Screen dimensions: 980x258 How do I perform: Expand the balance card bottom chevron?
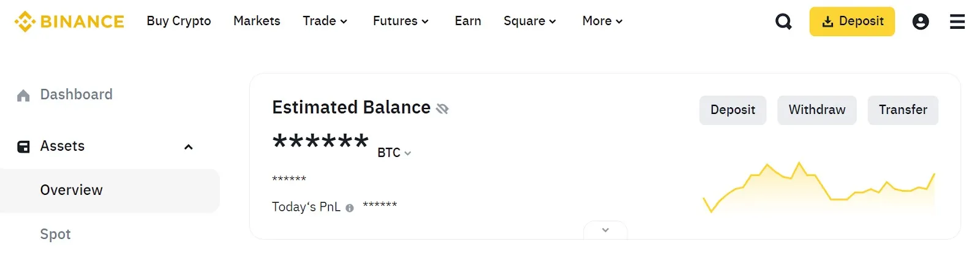[605, 230]
